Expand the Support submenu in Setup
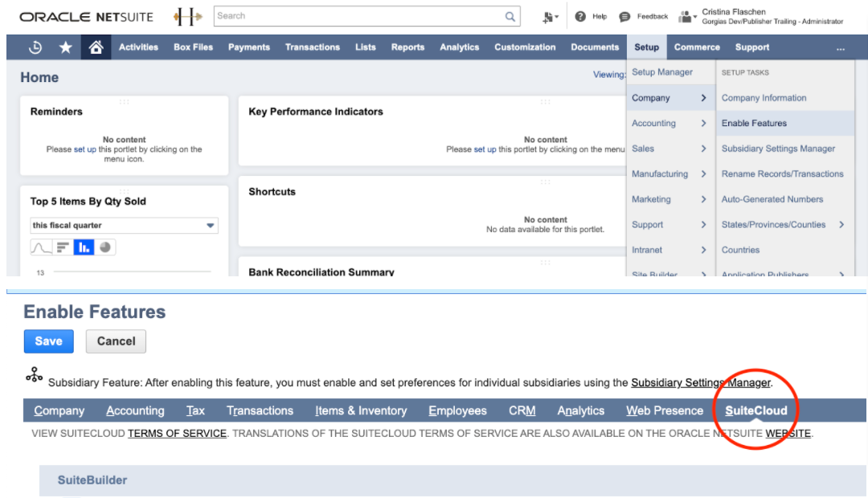 click(670, 225)
